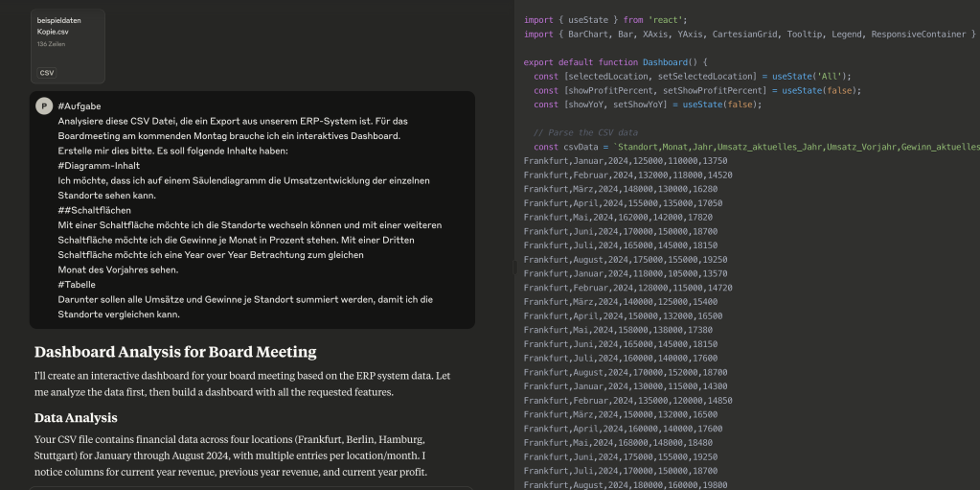Viewport: 980px width, 490px height.
Task: Click the paragraph starting 'I'll create an interactive dashboard'
Action: coord(242,385)
